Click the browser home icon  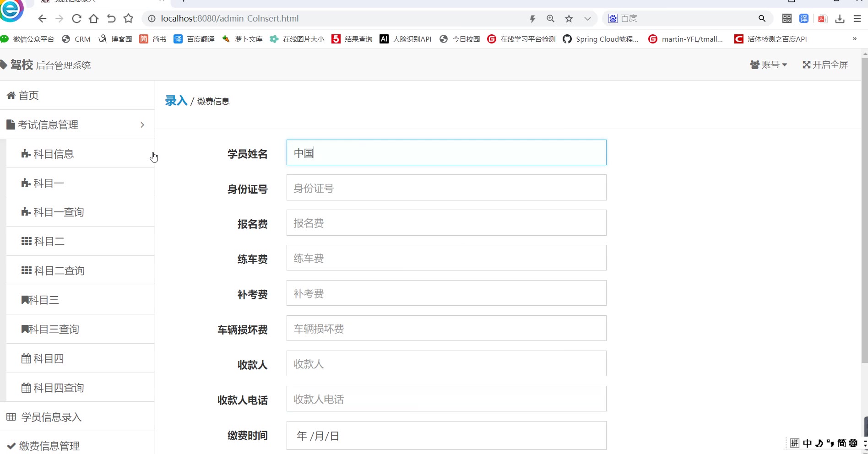[94, 19]
